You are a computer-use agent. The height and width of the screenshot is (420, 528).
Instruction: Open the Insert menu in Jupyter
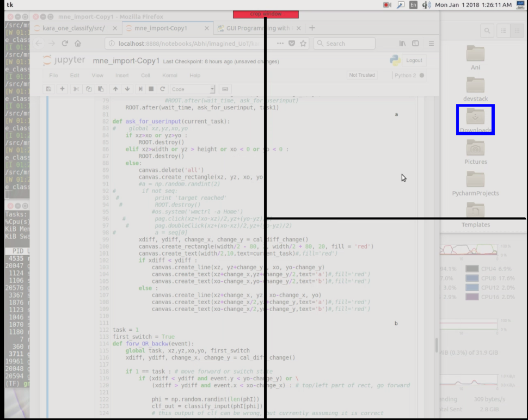coord(122,76)
